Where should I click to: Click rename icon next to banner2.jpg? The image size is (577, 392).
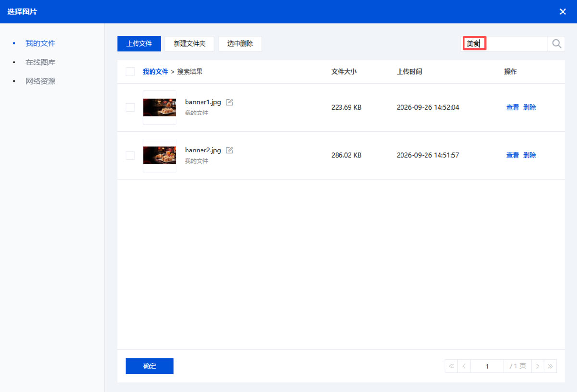230,150
